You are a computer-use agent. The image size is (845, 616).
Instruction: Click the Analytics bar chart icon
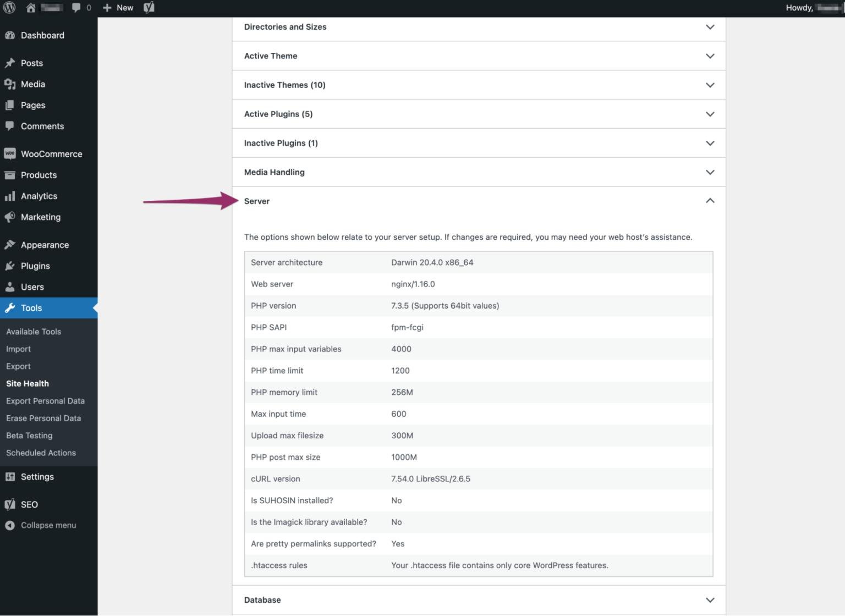coord(9,196)
